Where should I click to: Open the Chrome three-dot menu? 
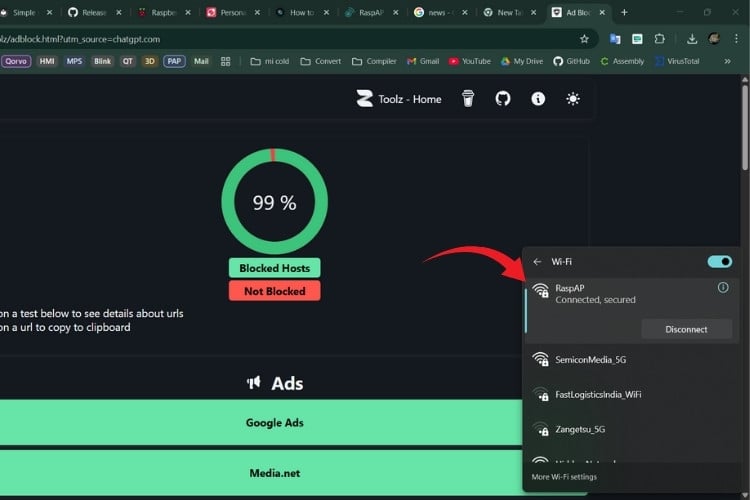(736, 39)
